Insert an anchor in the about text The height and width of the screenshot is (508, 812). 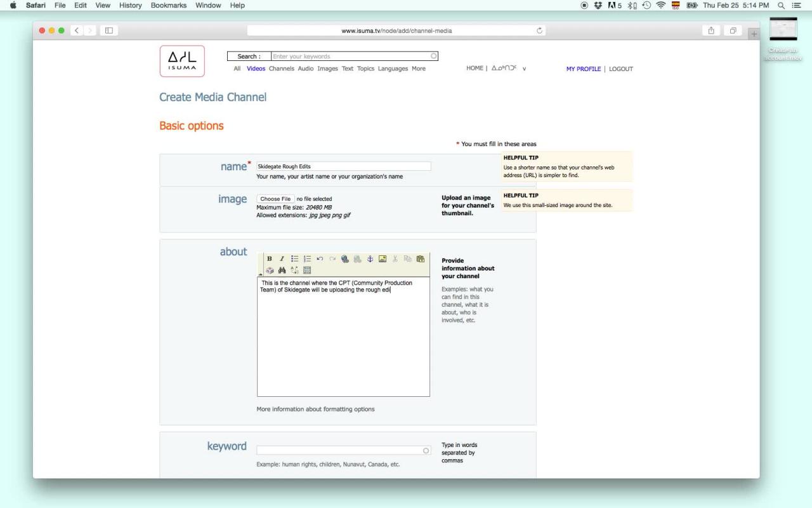(370, 258)
